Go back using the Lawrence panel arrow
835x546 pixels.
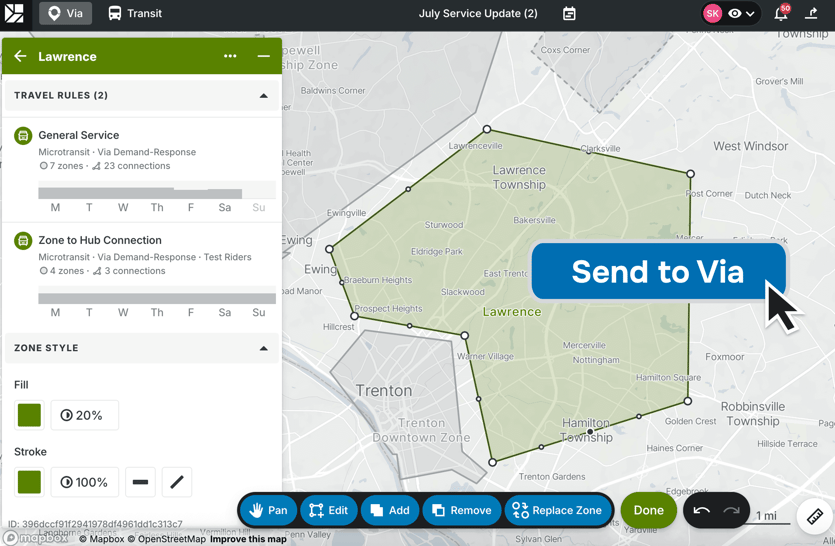[20, 56]
